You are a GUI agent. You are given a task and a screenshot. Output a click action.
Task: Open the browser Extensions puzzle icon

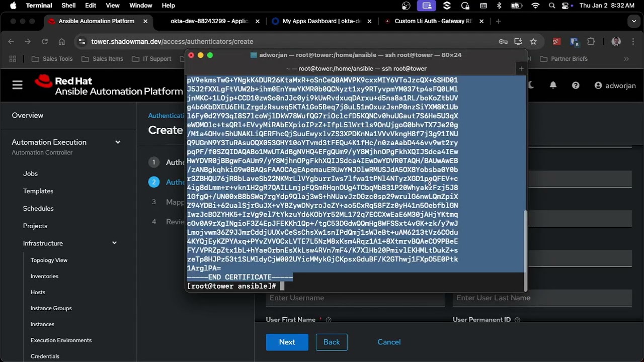(591, 41)
